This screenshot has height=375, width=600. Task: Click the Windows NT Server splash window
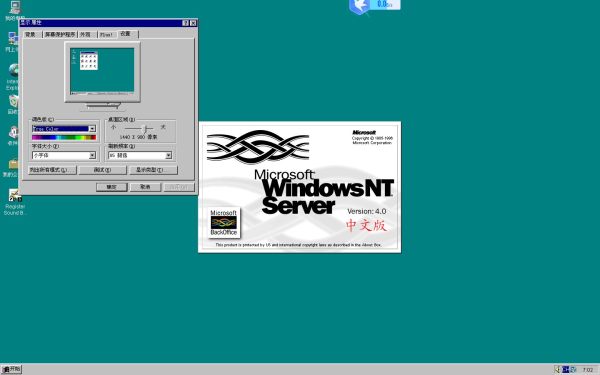pos(300,187)
